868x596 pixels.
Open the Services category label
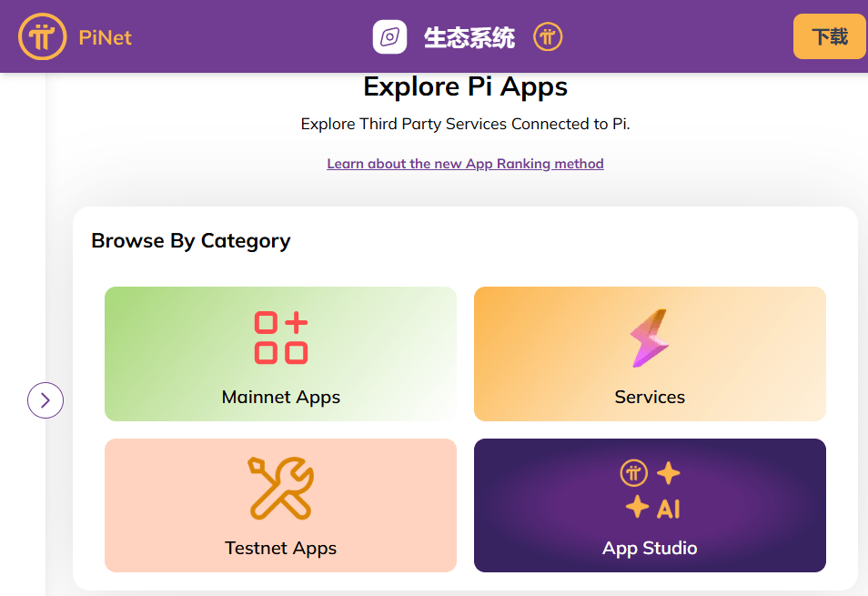(650, 398)
